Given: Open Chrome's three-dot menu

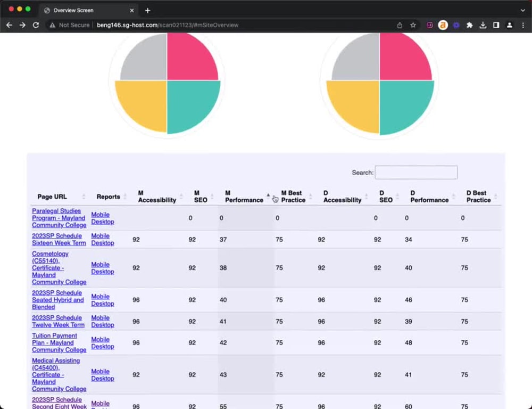Looking at the screenshot, I should 524,25.
